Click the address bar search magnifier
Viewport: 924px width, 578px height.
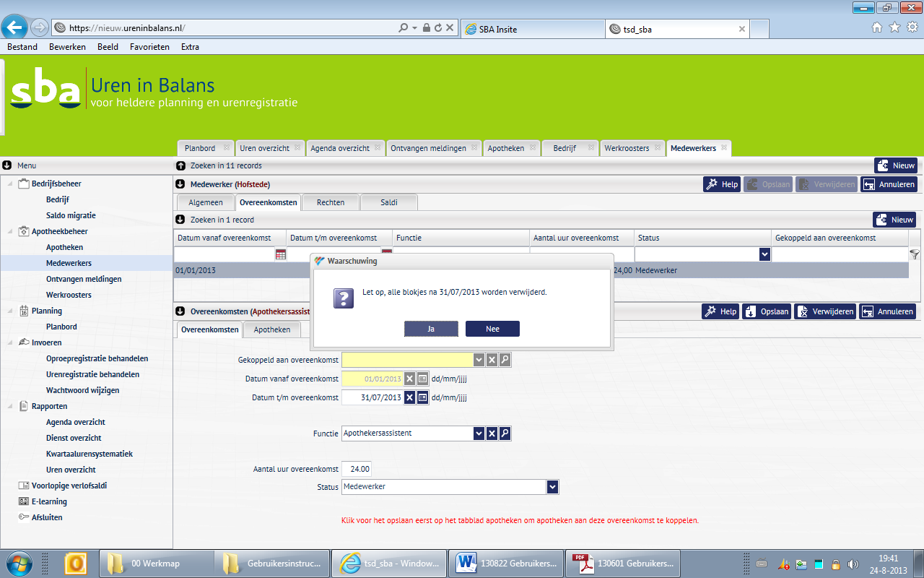pyautogui.click(x=404, y=28)
